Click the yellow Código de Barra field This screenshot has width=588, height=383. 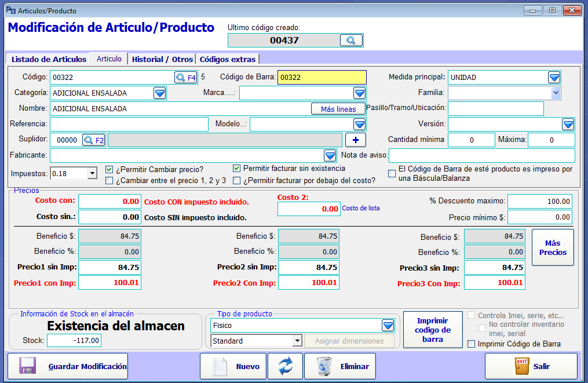322,78
